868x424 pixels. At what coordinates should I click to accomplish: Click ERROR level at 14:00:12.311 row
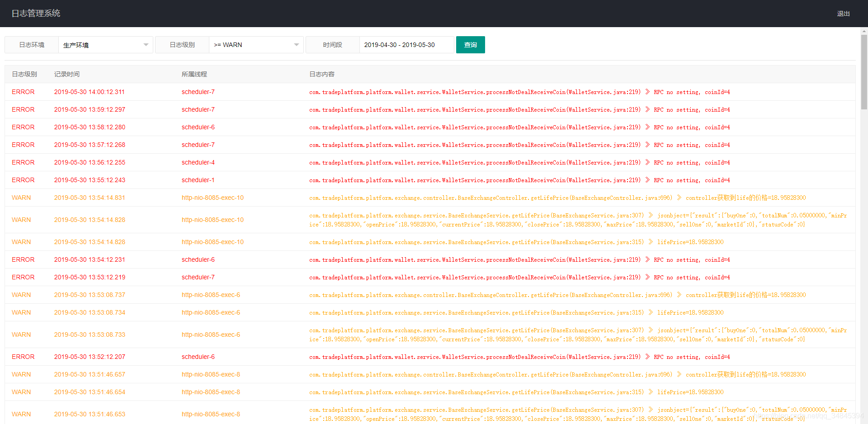23,92
